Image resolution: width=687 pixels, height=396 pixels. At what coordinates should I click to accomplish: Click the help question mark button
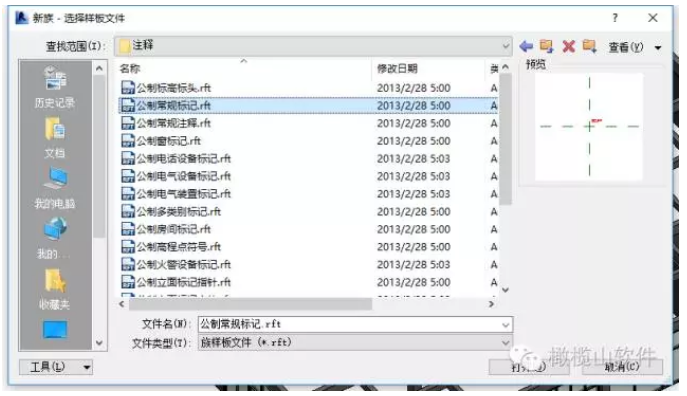(x=615, y=18)
